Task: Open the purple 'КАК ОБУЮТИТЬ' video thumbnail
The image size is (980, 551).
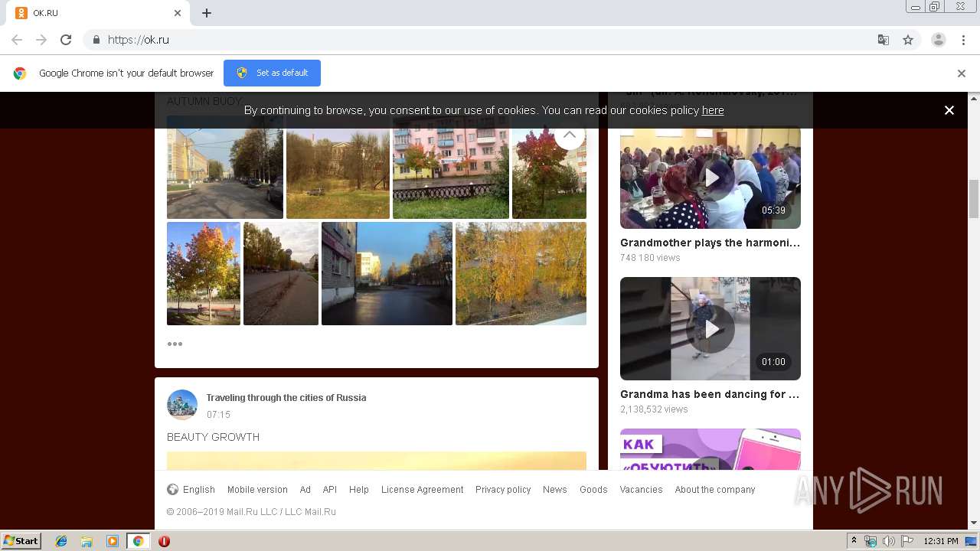Action: tap(710, 449)
